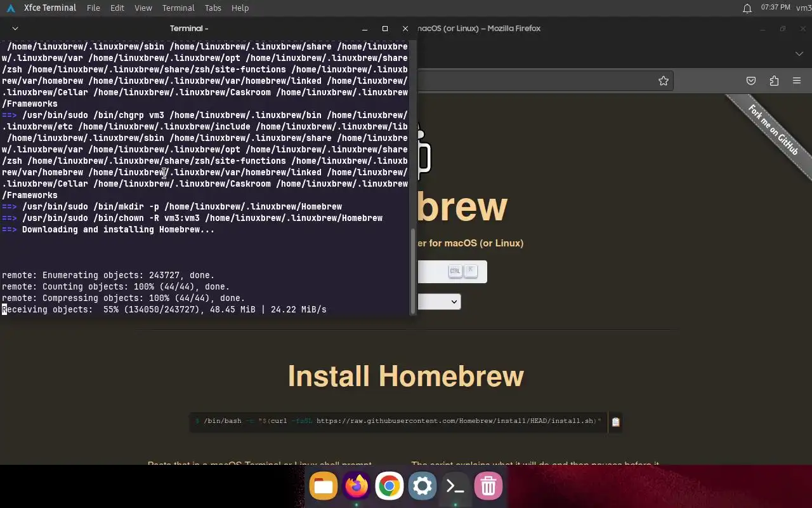Click the 'remote: Counting objects: 100%' line
Image resolution: width=812 pixels, height=508 pixels.
[x=116, y=287]
